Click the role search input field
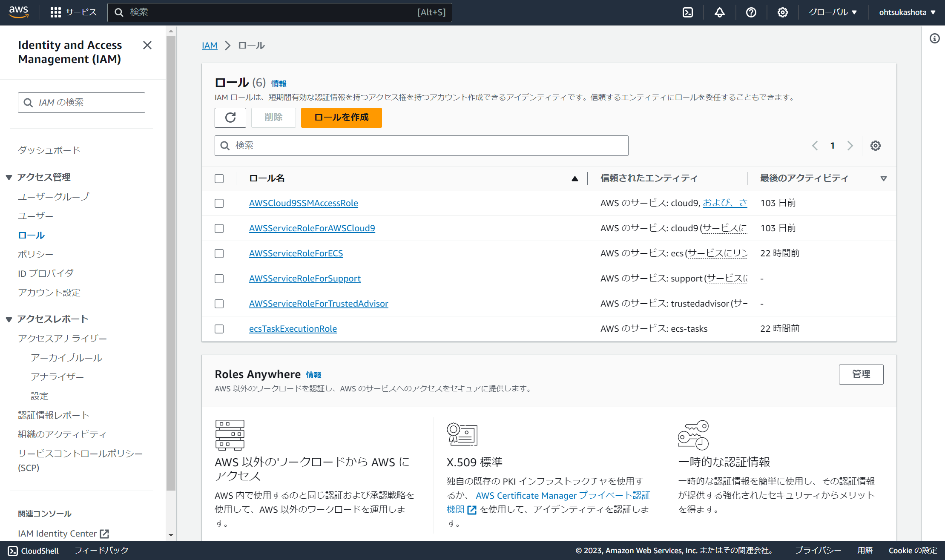 click(x=421, y=145)
